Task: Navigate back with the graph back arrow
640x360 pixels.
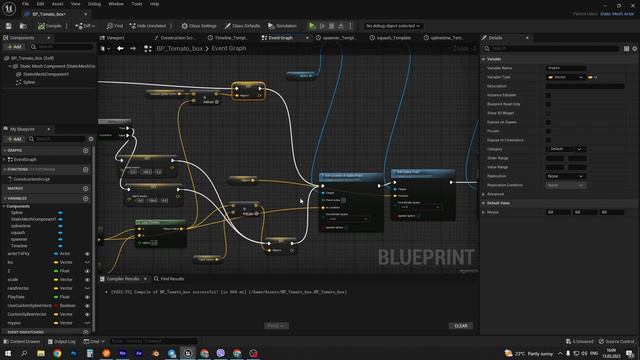Action: [120, 49]
